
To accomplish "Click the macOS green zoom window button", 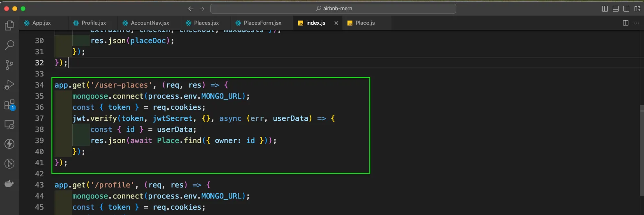I will coord(23,9).
